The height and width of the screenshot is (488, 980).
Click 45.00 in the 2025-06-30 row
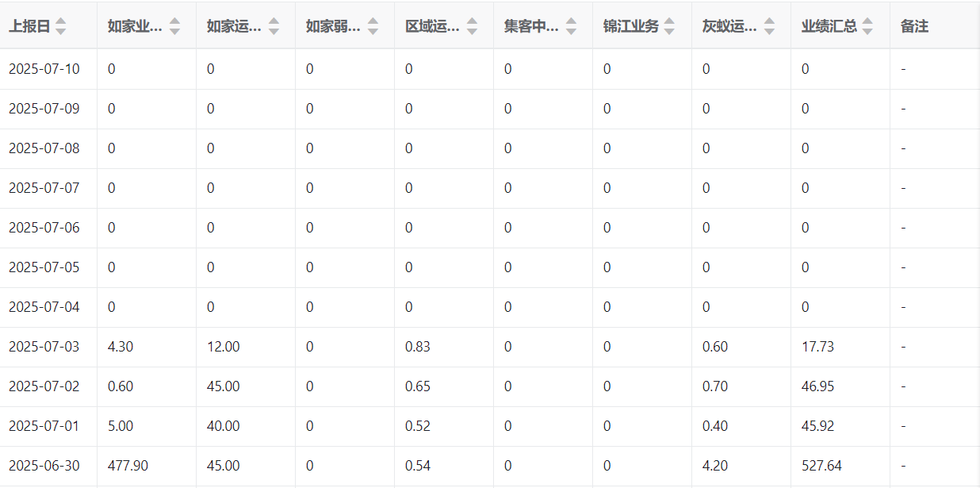224,466
